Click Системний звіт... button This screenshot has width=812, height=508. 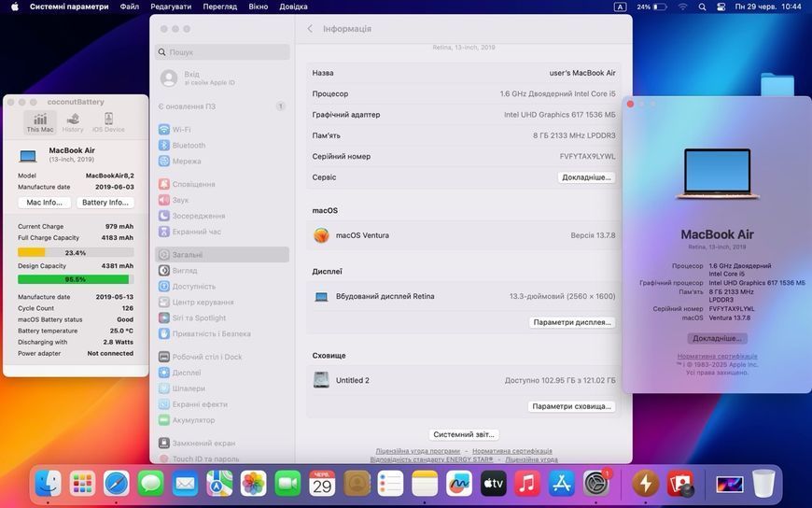pyautogui.click(x=464, y=434)
